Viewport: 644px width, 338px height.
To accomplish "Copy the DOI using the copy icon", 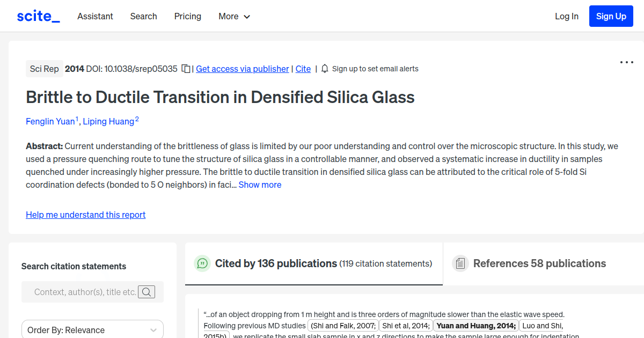I will click(185, 69).
